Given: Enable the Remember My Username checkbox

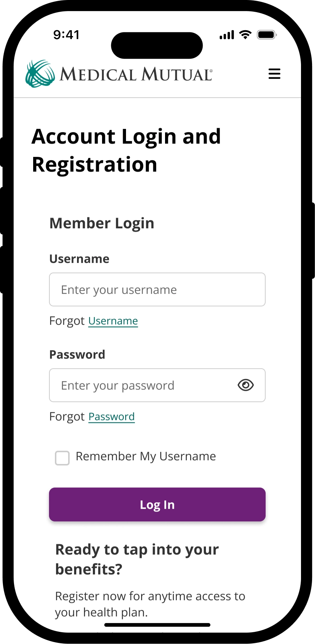Looking at the screenshot, I should [x=62, y=458].
